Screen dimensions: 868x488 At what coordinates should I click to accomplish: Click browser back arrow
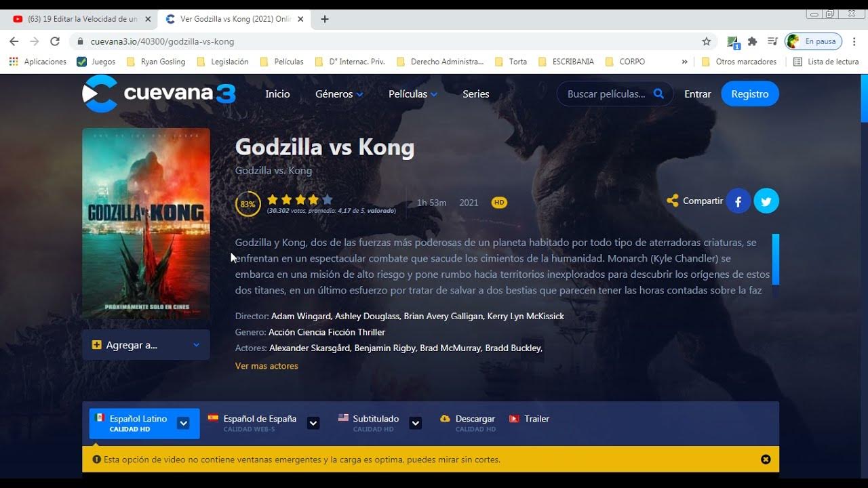pyautogui.click(x=14, y=41)
